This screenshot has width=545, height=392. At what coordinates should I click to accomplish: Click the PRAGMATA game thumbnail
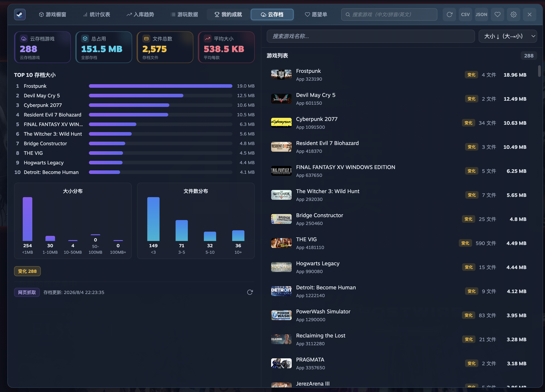pos(281,363)
